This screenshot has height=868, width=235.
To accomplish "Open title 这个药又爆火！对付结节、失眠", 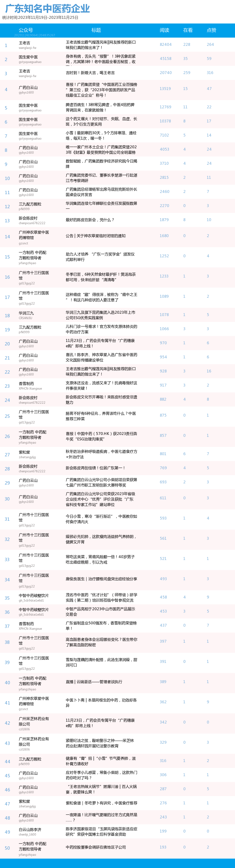I will (102, 122).
